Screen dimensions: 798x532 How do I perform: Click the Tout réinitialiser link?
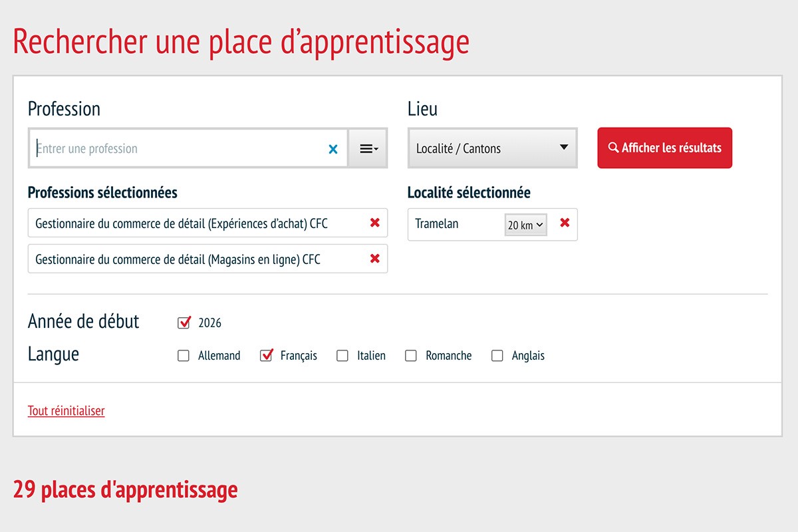[x=66, y=410]
